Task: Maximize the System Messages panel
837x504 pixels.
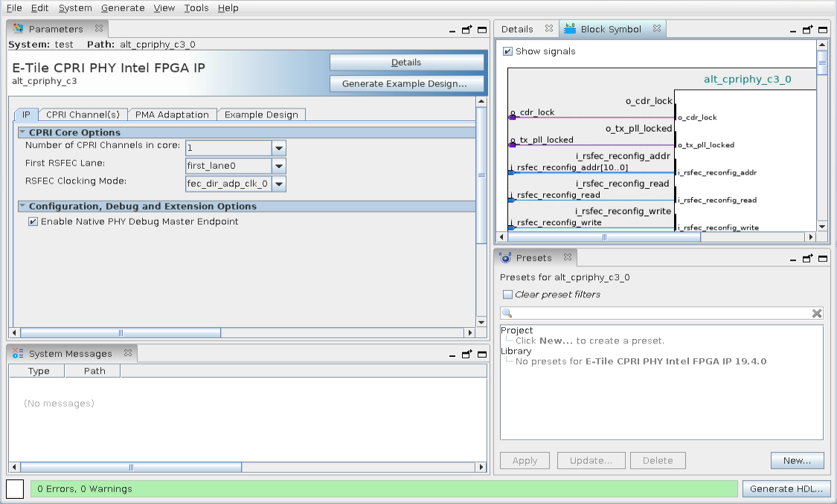Action: click(482, 354)
